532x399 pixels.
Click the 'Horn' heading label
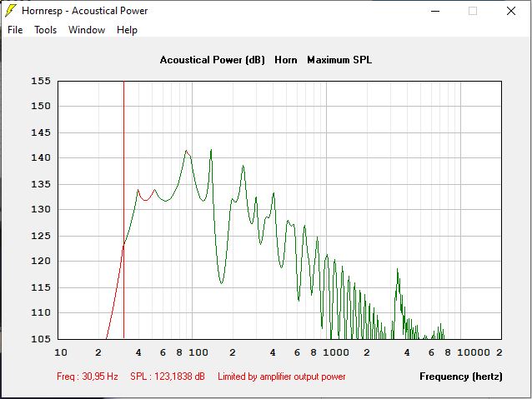286,60
